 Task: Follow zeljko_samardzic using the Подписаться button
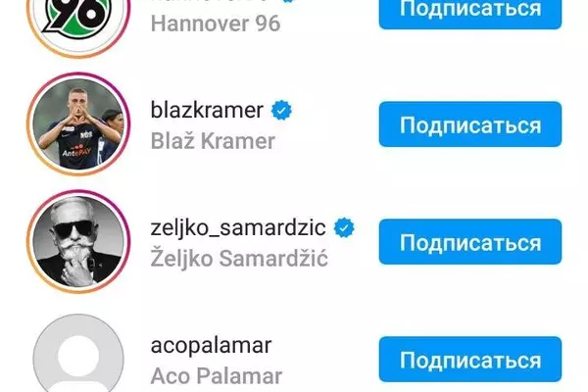coord(470,242)
